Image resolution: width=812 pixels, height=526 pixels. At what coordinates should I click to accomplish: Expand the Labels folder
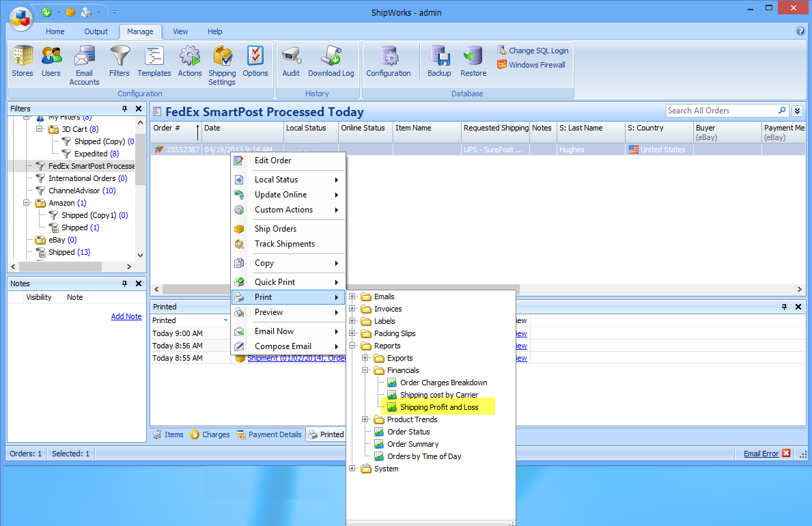tap(352, 321)
